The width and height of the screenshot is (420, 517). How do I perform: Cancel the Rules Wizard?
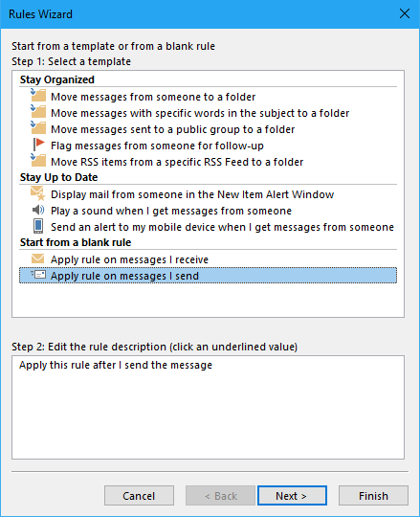click(x=139, y=495)
